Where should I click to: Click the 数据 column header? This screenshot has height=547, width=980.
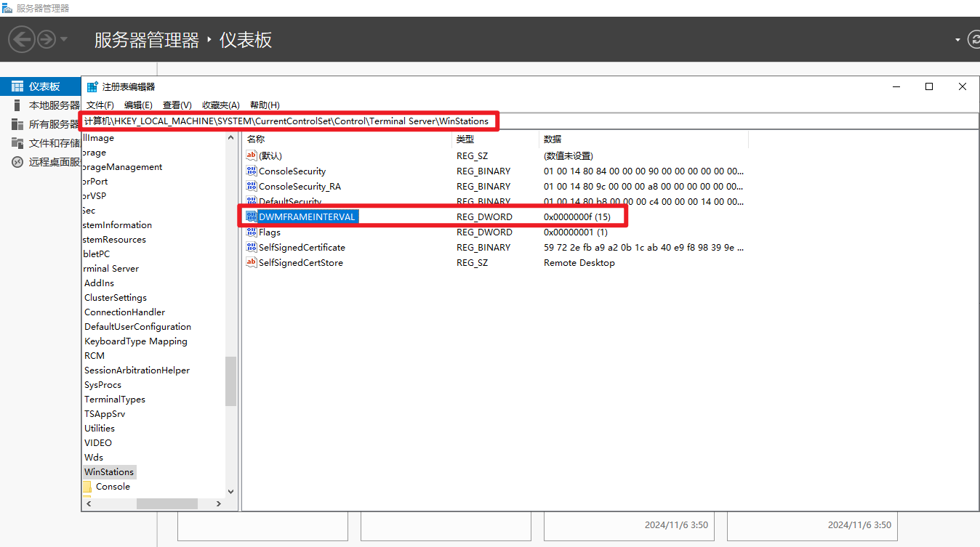point(643,139)
